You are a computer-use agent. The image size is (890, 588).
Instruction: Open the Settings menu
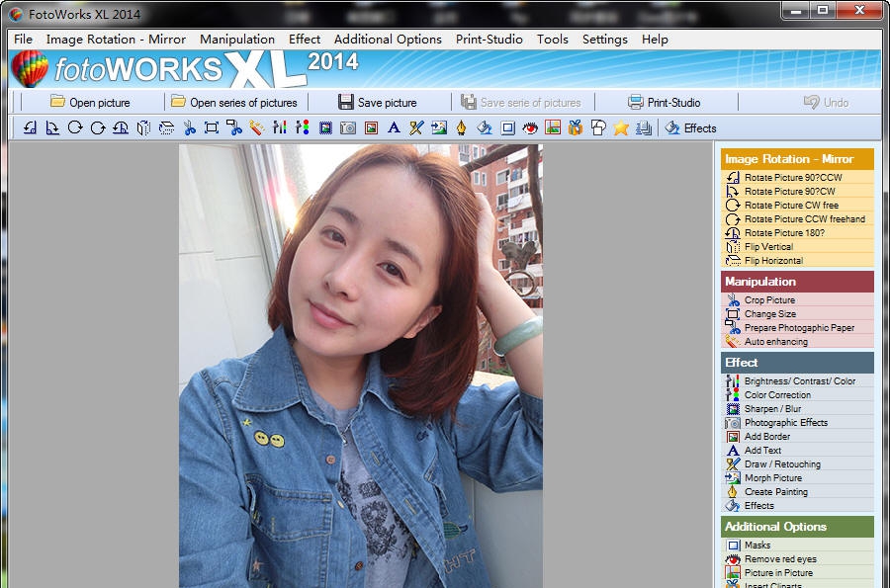[x=604, y=39]
